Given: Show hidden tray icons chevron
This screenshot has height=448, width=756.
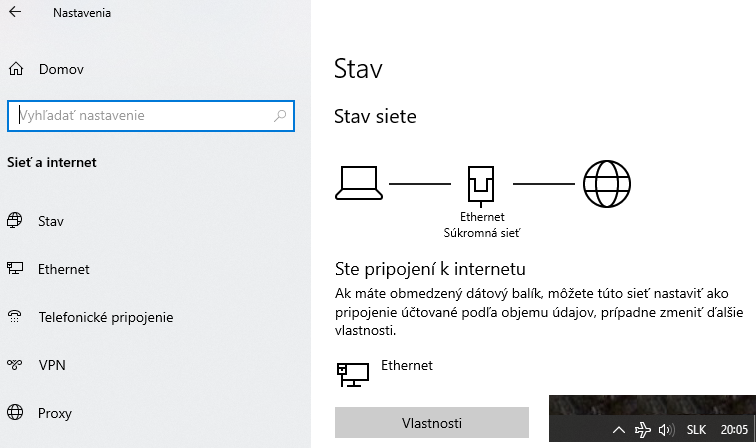Looking at the screenshot, I should pyautogui.click(x=618, y=430).
